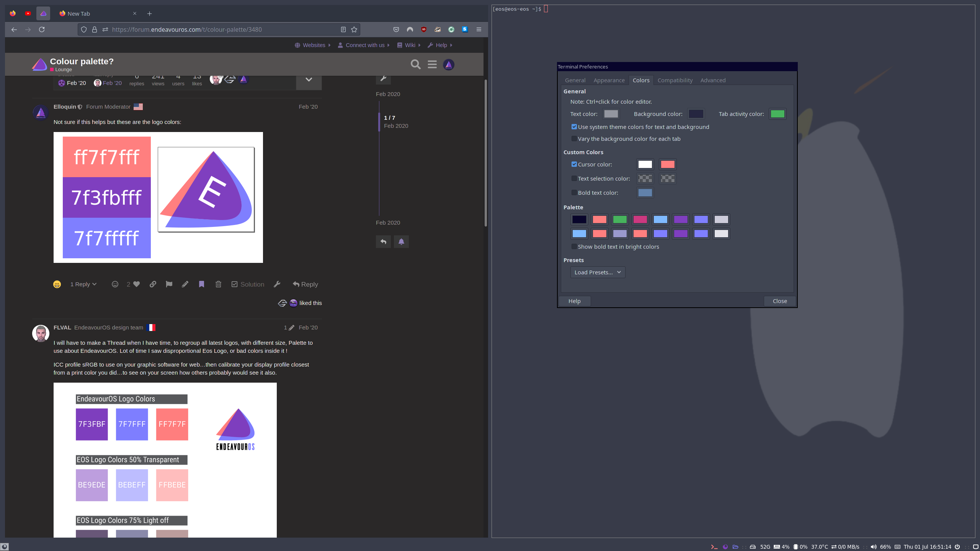Click the flag icon on Elloquin's post
This screenshot has height=551, width=980.
click(x=169, y=284)
